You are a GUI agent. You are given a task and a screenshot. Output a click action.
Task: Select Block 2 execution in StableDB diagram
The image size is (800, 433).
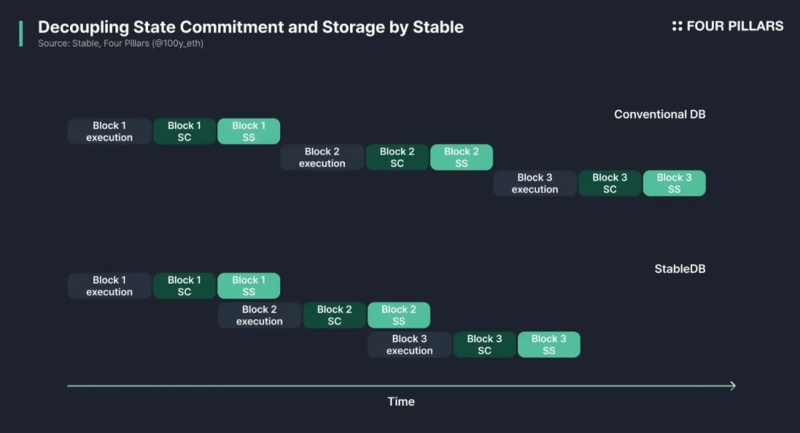click(260, 315)
